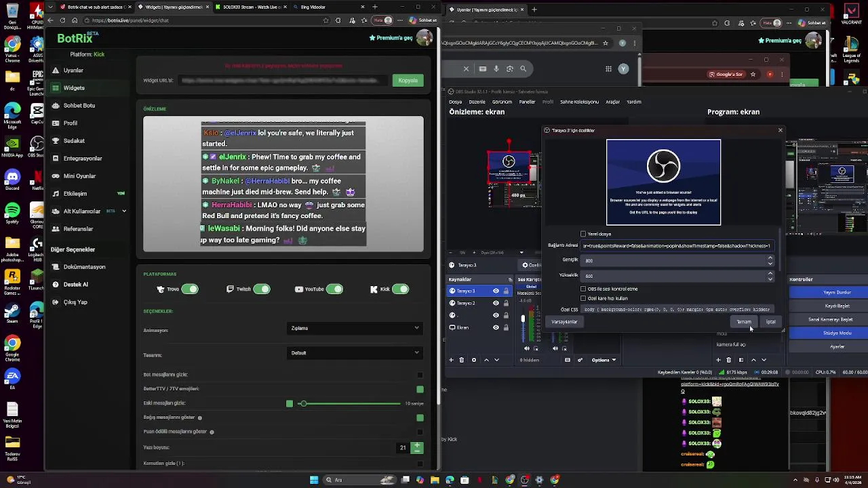868x488 pixels.
Task: Click info icon beside Puan ödüllü mesajlarını göster
Action: click(x=212, y=432)
